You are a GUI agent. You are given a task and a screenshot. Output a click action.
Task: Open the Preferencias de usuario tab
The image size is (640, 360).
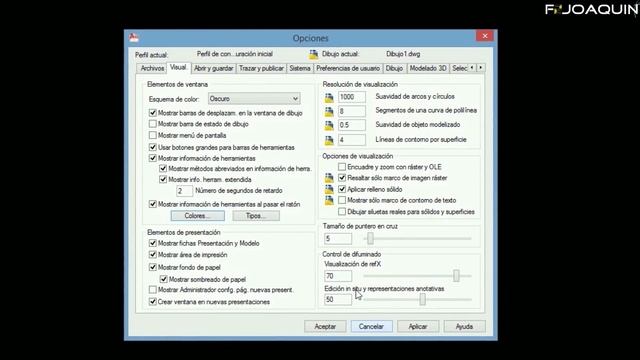coord(348,68)
